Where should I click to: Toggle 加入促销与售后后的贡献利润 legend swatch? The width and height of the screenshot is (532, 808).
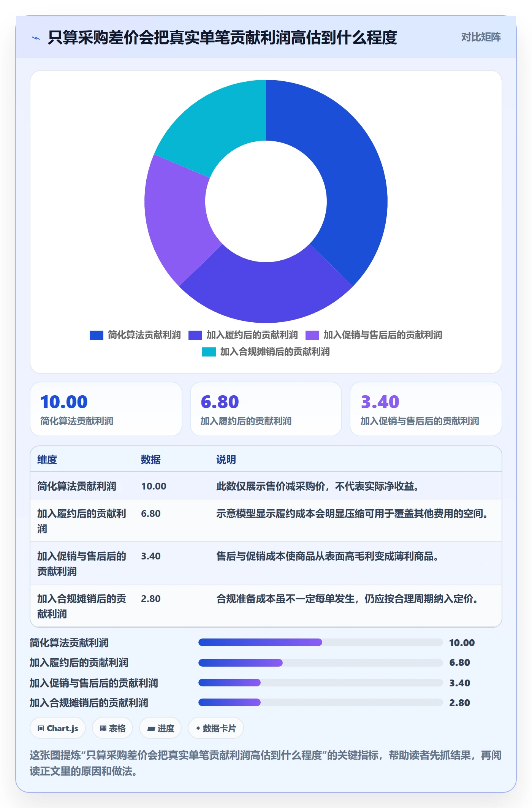click(x=312, y=335)
